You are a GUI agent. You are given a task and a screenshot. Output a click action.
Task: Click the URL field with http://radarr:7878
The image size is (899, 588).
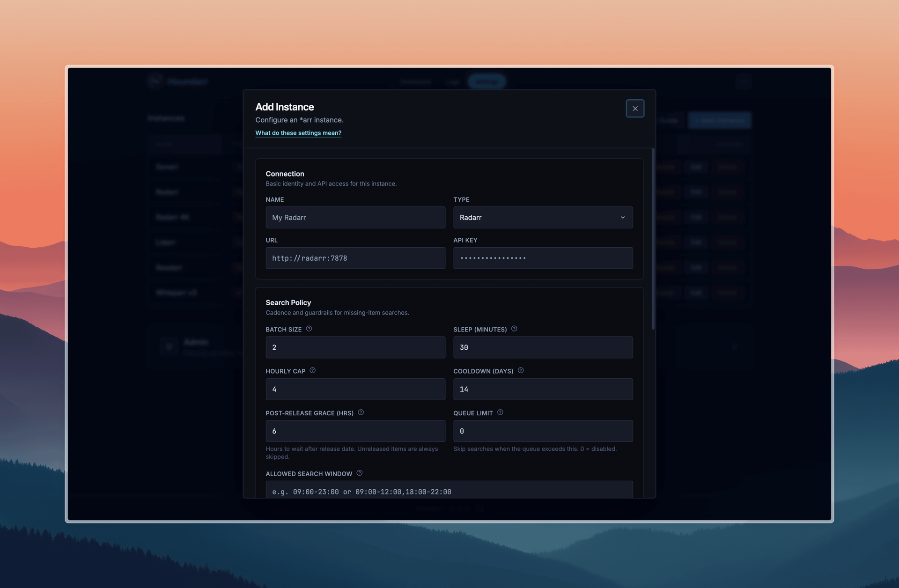[355, 258]
